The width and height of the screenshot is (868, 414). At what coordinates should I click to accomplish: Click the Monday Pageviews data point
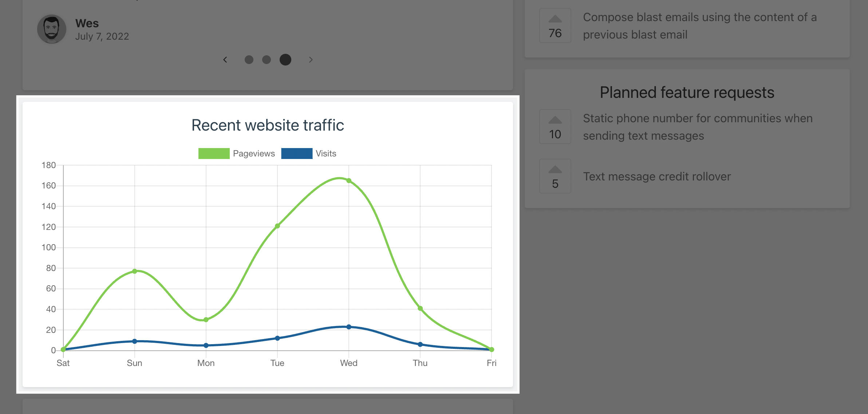(206, 320)
